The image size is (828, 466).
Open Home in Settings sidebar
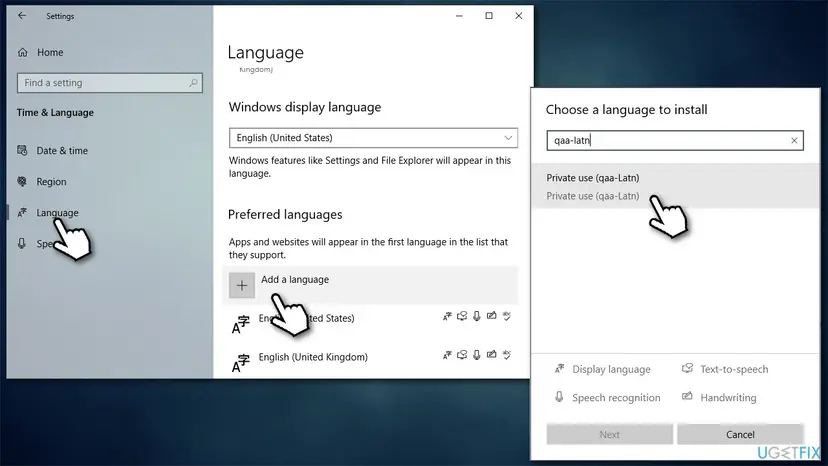[50, 52]
